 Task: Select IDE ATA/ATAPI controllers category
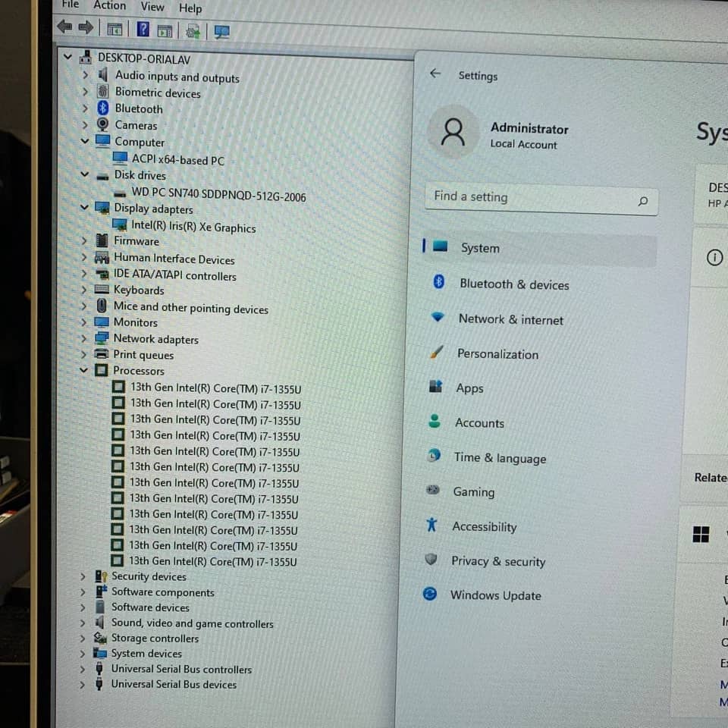pyautogui.click(x=175, y=275)
